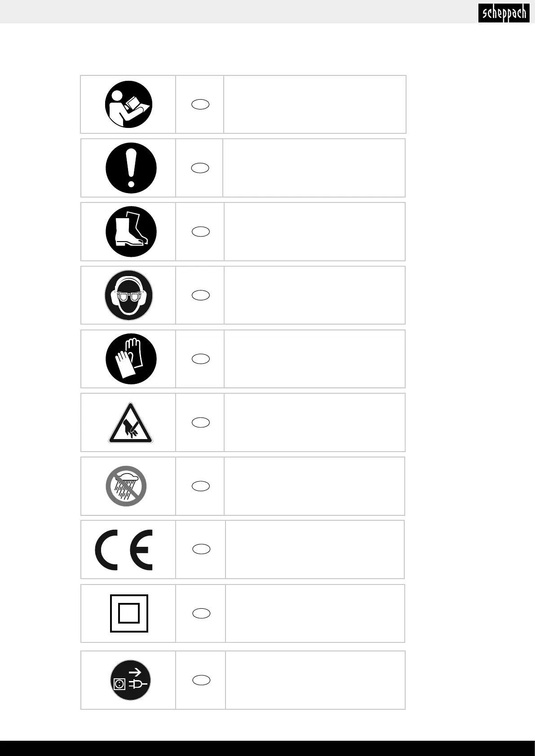535x756 pixels.
Task: Select the exclamation mark warning symbol
Action: [131, 168]
